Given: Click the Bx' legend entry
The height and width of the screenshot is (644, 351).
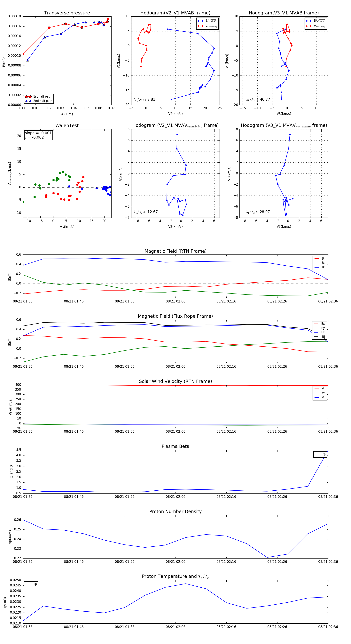Looking at the screenshot, I should coord(320,324).
